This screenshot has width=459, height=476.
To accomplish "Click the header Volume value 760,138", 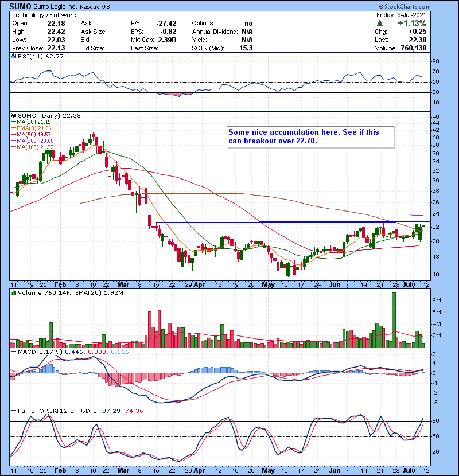I will (x=414, y=48).
